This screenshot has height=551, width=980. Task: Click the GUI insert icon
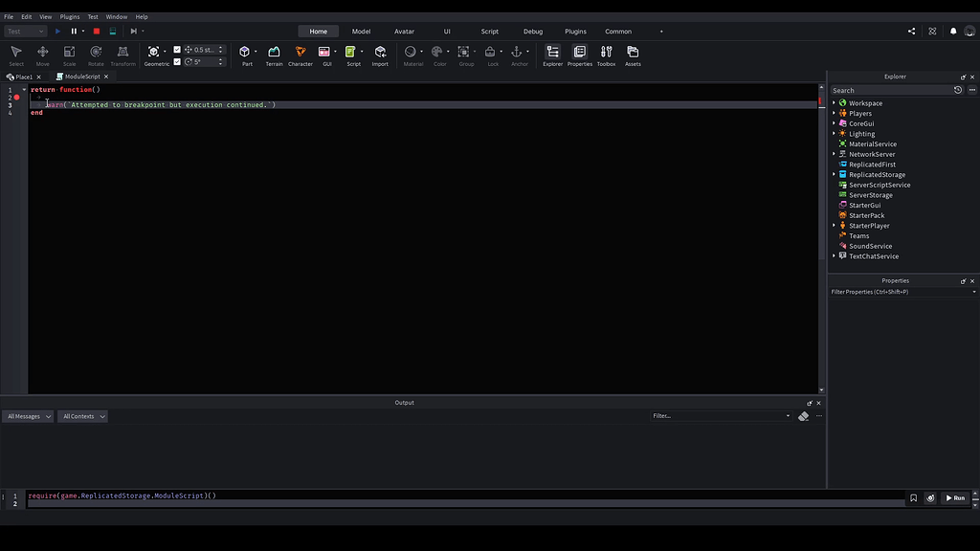click(x=323, y=52)
